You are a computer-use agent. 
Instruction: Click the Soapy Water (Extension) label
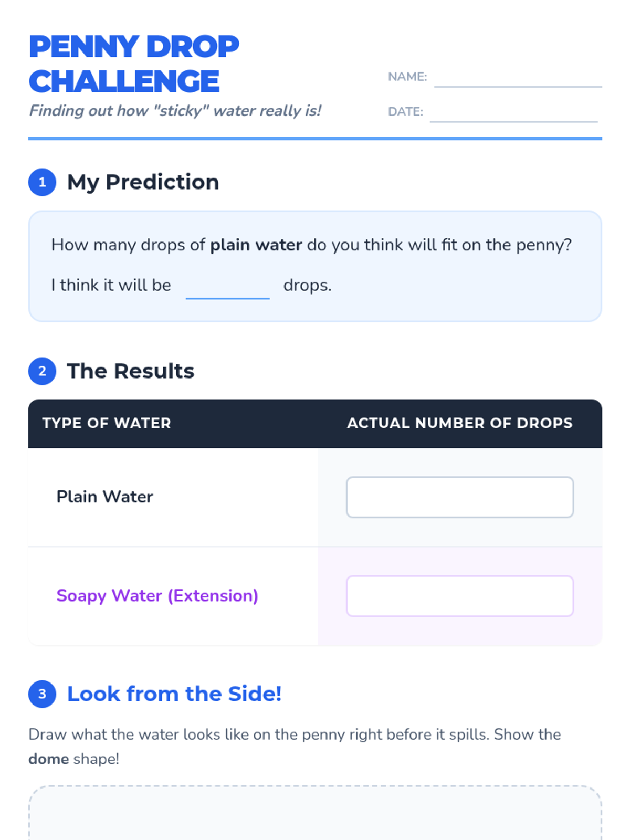pyautogui.click(x=157, y=596)
